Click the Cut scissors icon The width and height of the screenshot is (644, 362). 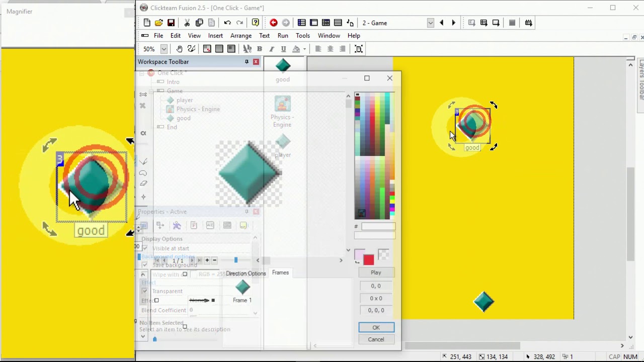click(x=187, y=23)
